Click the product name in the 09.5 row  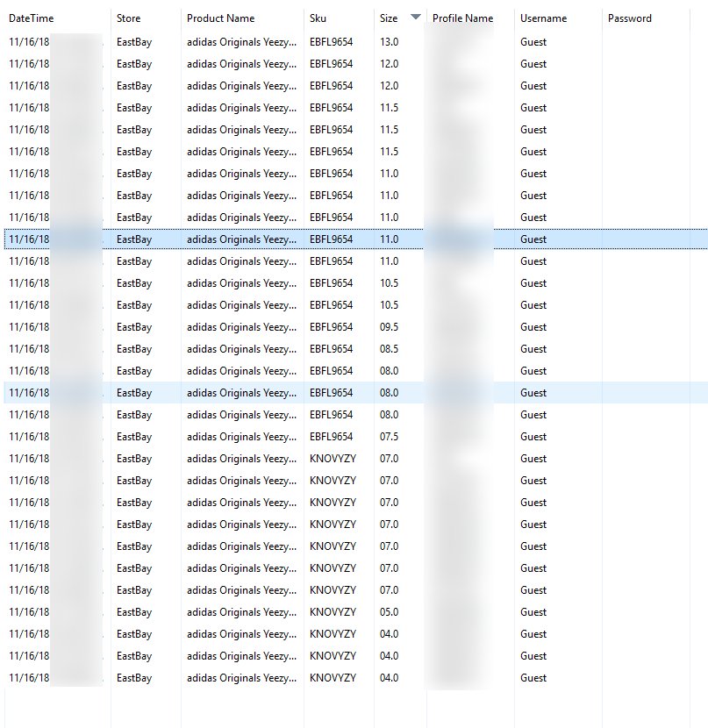(241, 327)
